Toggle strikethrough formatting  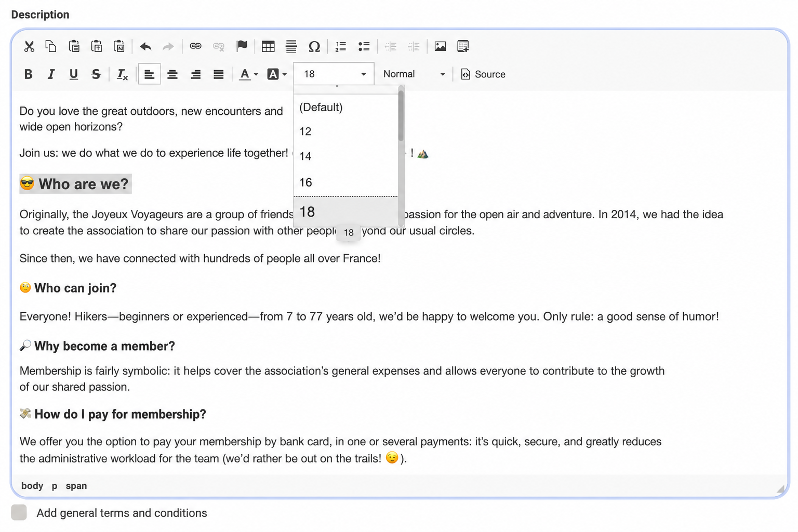tap(96, 74)
